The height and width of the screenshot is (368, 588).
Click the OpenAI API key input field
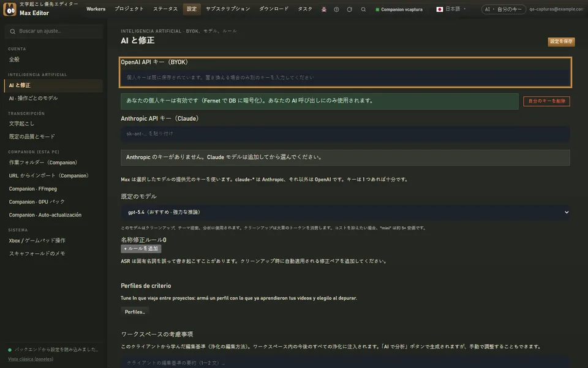(345, 78)
